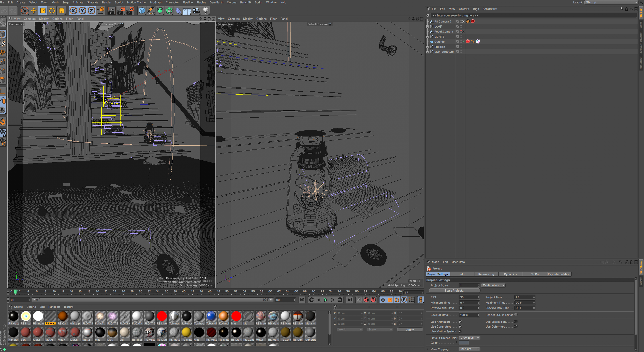The height and width of the screenshot is (352, 644).
Task: Play the animation forwards
Action: (326, 300)
